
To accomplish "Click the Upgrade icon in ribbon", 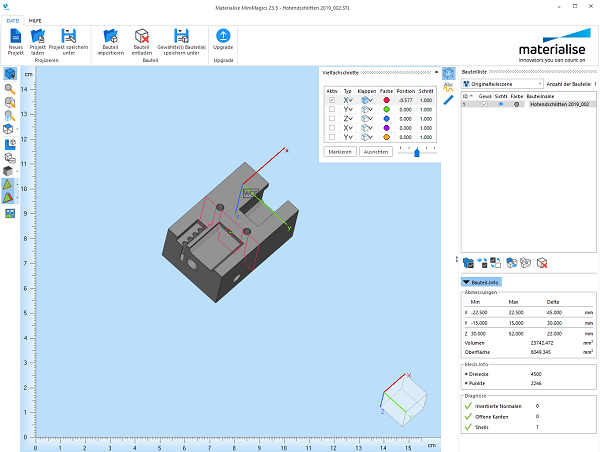I will point(223,36).
